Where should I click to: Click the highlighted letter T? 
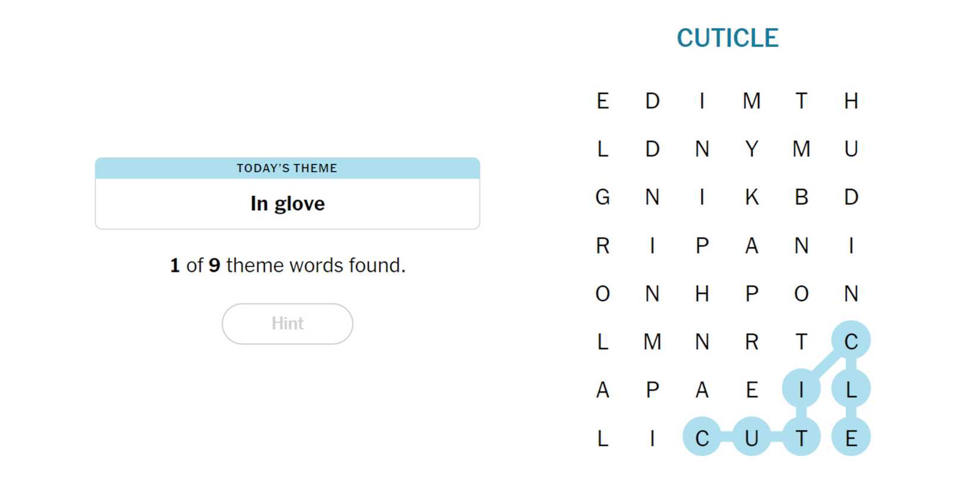pyautogui.click(x=801, y=438)
